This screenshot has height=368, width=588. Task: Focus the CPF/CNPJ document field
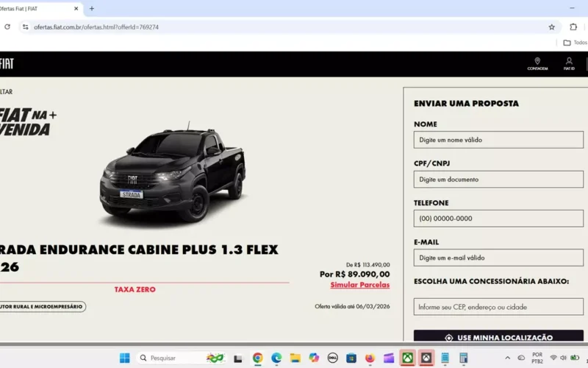pyautogui.click(x=498, y=179)
